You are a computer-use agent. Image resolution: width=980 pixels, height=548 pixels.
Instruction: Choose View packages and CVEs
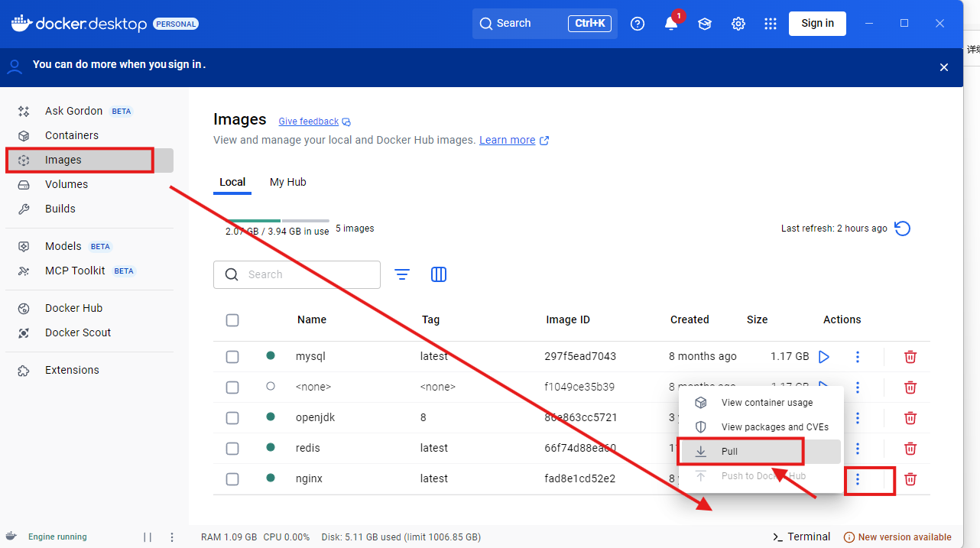tap(761, 427)
